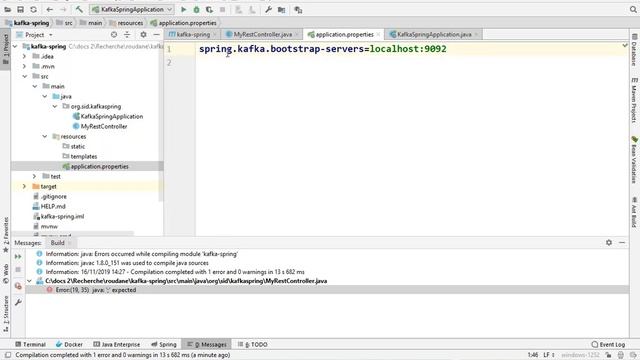Collapse the src folder

[x=24, y=76]
